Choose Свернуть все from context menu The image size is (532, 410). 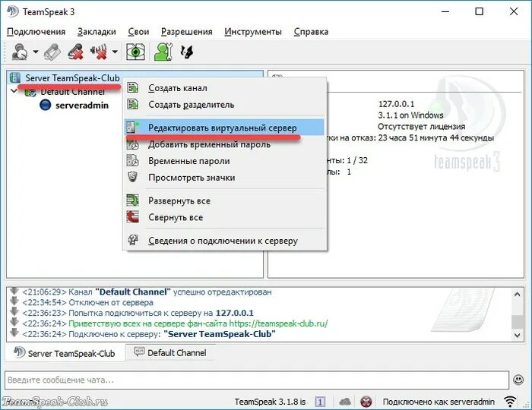click(x=224, y=218)
